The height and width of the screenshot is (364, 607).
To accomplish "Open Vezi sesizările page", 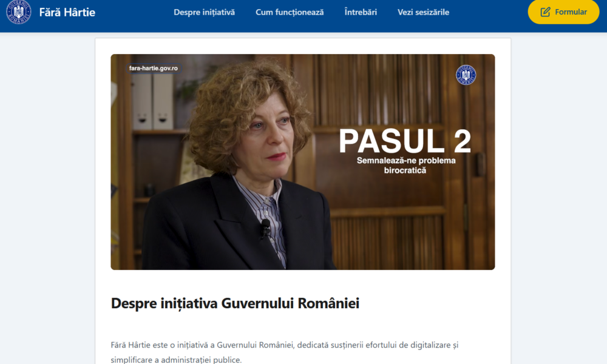I will [x=423, y=12].
